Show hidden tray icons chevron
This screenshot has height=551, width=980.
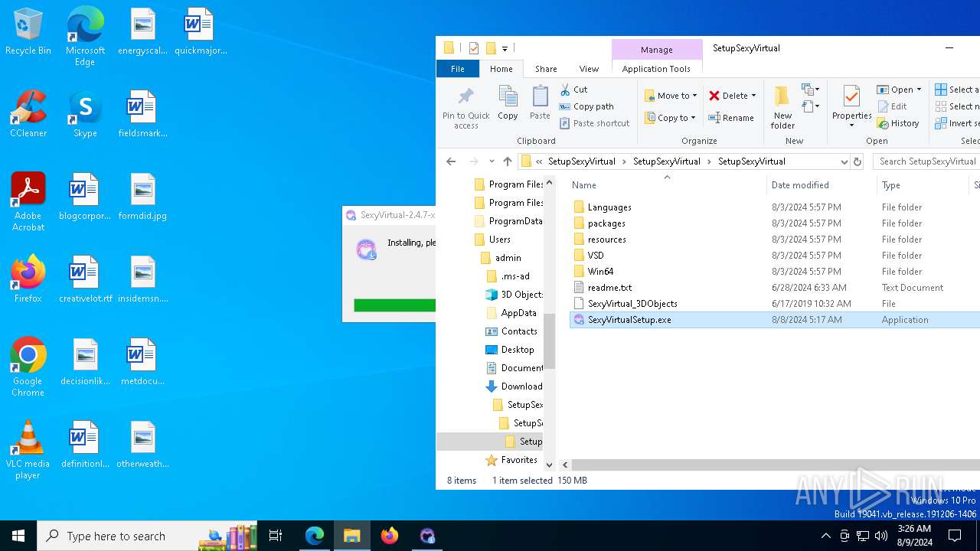[825, 536]
